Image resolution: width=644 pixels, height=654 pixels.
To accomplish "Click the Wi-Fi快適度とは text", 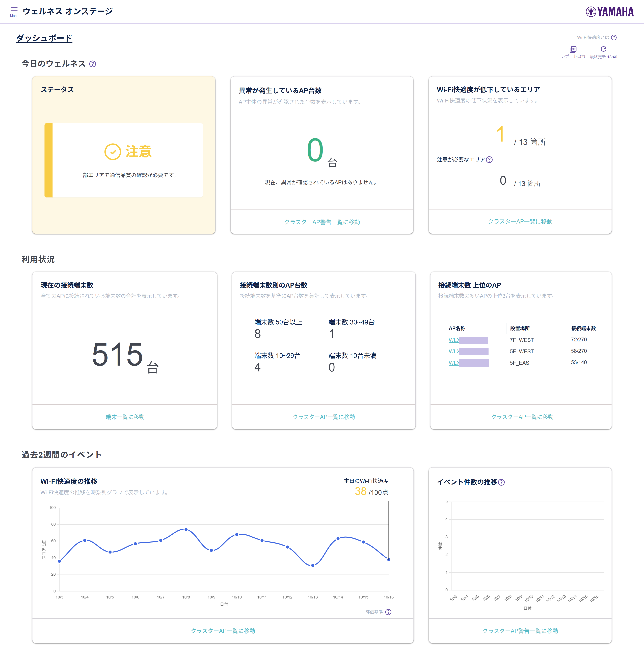I will pyautogui.click(x=593, y=38).
